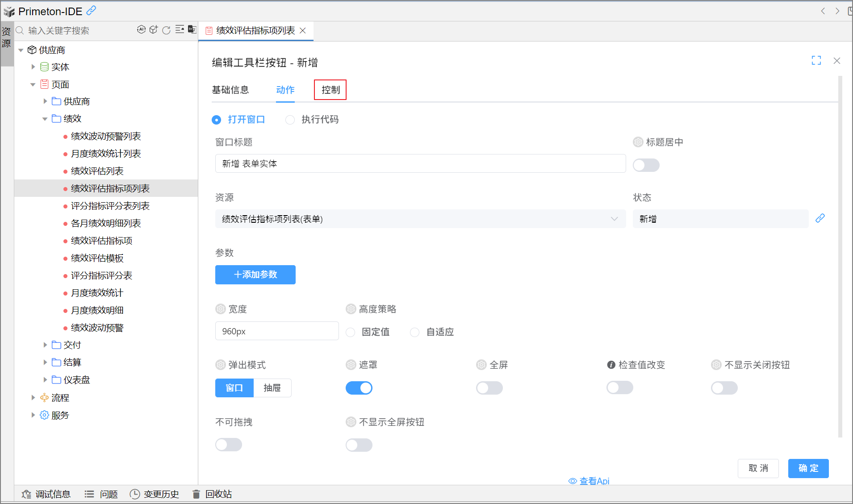This screenshot has width=853, height=504.
Task: Turn off the 遮罩 mask switch
Action: [359, 388]
